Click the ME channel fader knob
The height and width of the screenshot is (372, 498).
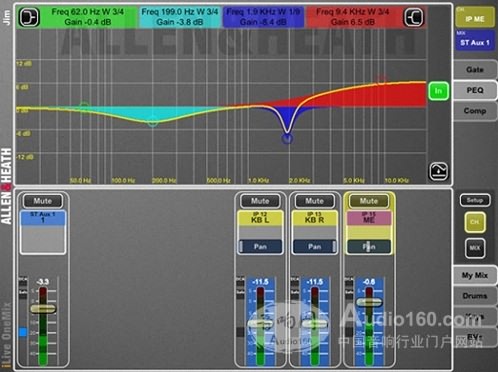pyautogui.click(x=369, y=302)
